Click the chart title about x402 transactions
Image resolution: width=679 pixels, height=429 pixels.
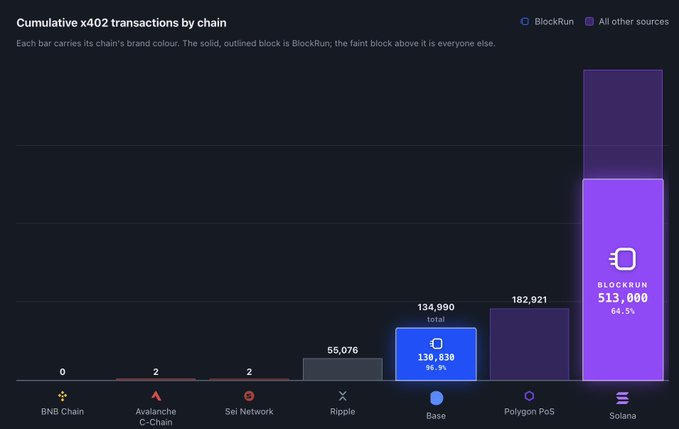121,23
